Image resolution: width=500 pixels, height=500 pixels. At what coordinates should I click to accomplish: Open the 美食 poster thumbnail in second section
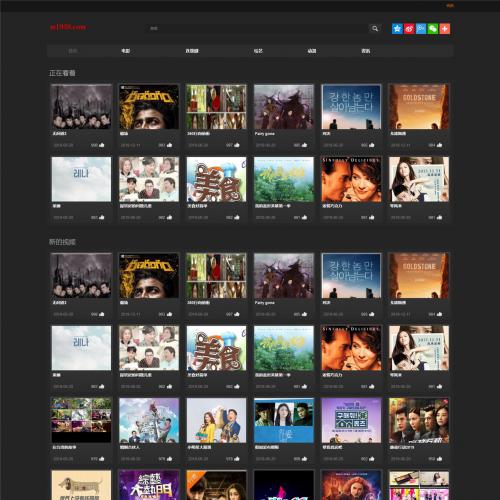pyautogui.click(x=216, y=348)
